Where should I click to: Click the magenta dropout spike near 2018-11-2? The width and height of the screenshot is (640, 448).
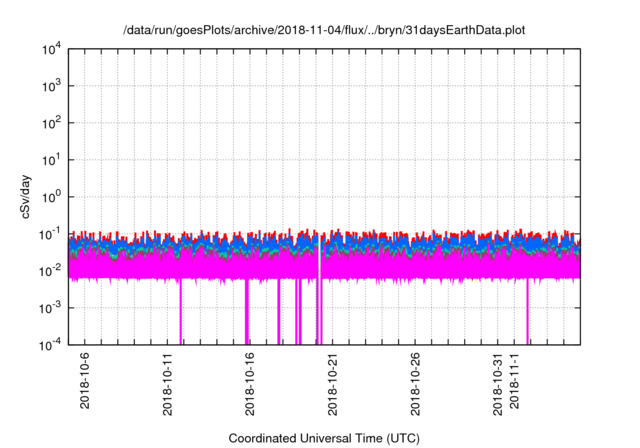pos(527,312)
